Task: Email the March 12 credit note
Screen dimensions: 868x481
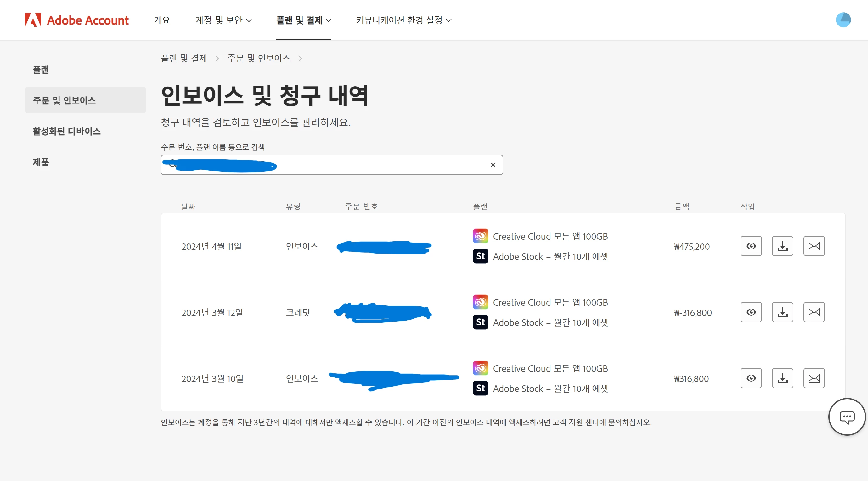Action: (x=814, y=312)
